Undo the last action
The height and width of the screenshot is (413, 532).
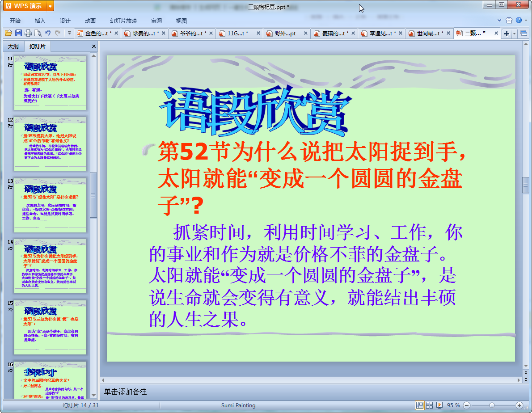click(48, 33)
